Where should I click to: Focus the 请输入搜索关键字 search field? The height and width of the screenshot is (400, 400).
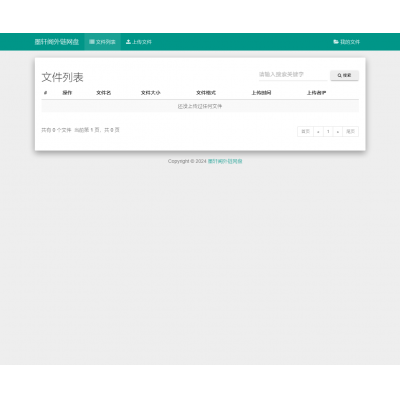(293, 75)
